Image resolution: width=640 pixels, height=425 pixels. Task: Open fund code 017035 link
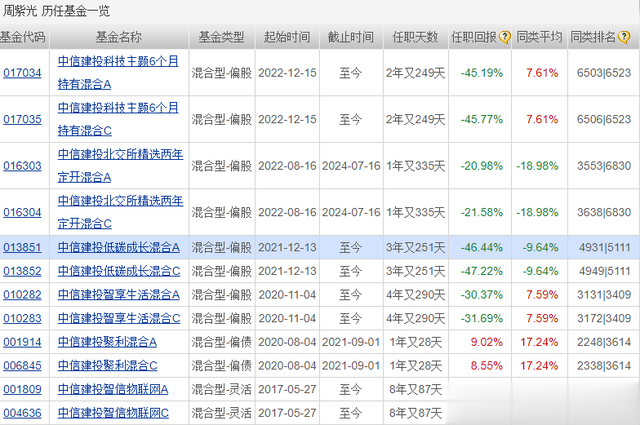coord(22,120)
